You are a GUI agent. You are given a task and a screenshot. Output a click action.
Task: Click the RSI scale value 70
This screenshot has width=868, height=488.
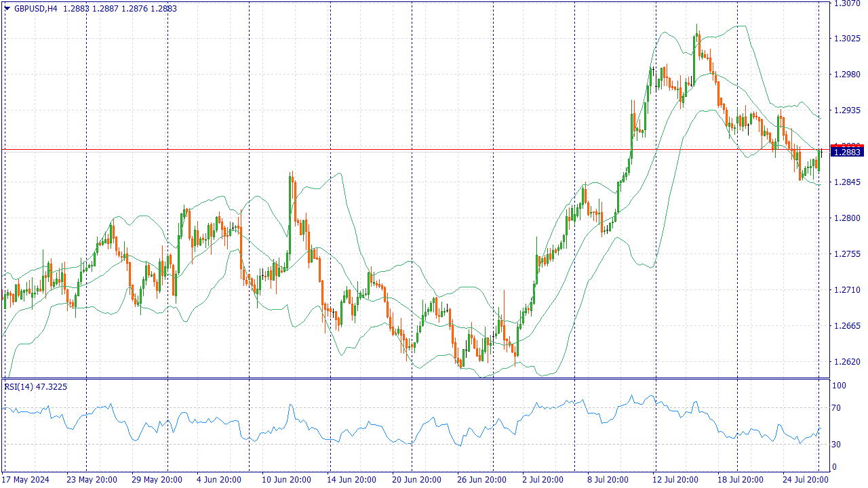point(837,408)
